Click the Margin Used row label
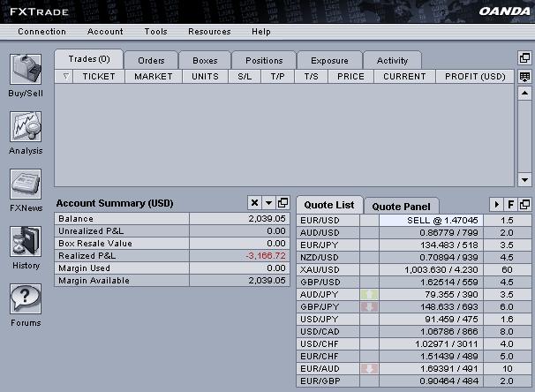 tap(84, 268)
